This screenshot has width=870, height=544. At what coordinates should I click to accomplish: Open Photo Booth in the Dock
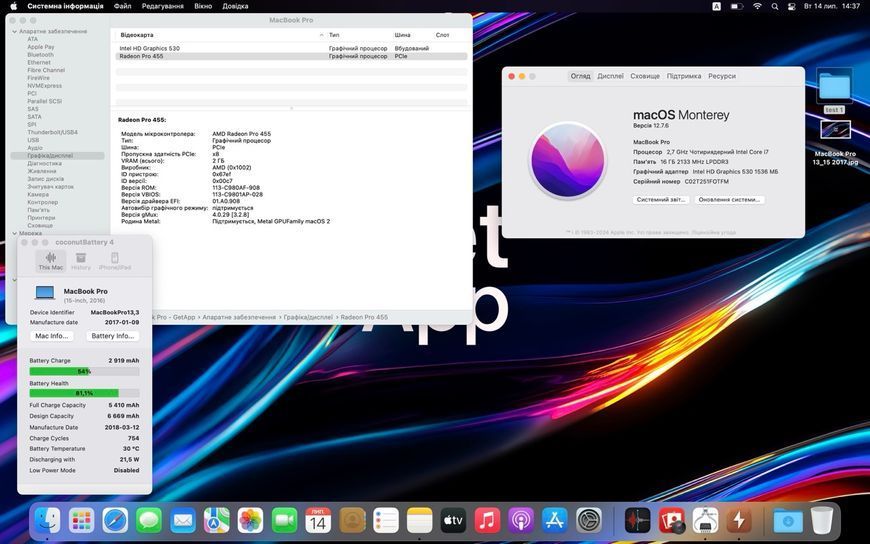pos(671,521)
